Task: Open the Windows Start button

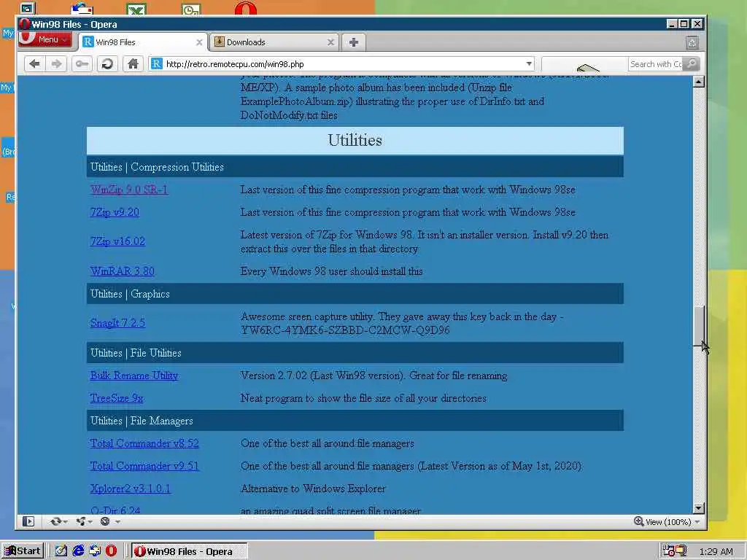Action: (23, 551)
